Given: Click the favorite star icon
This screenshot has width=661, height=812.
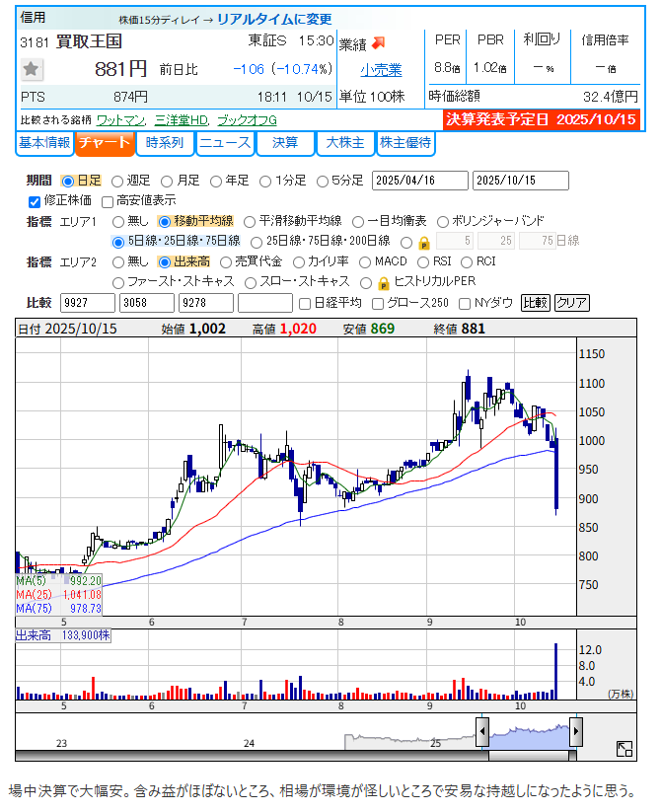Looking at the screenshot, I should click(x=31, y=69).
